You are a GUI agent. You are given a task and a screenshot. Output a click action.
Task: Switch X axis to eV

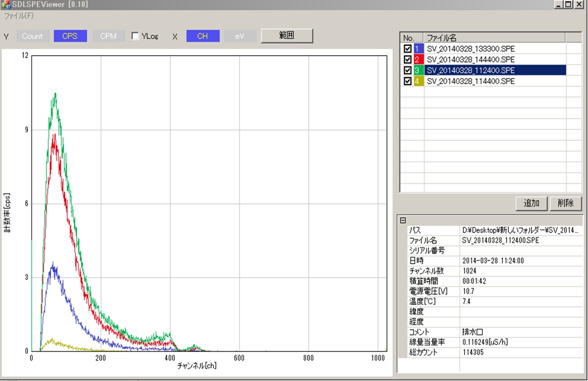point(240,36)
